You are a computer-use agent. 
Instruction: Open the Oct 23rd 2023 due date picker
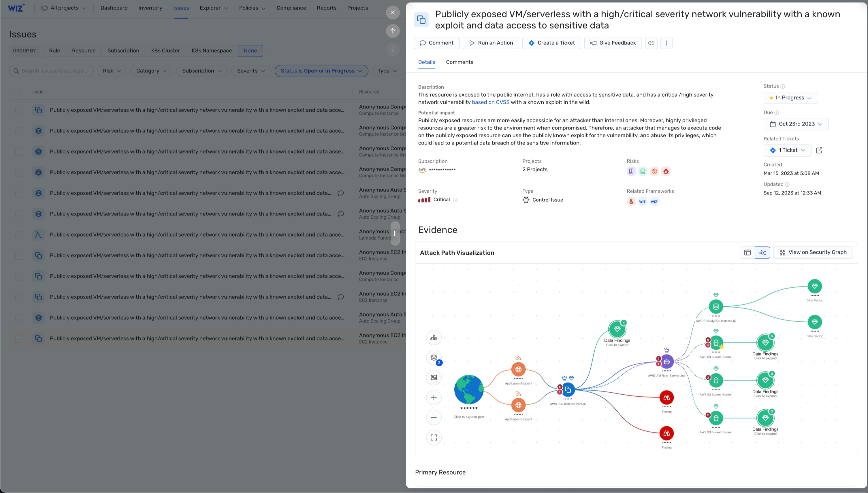(796, 124)
